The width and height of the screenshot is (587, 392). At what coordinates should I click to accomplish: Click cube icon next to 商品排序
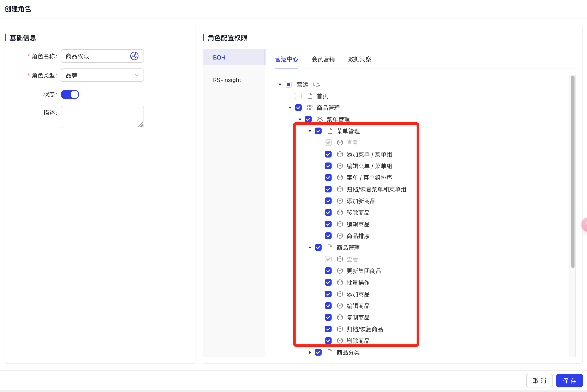click(x=340, y=236)
